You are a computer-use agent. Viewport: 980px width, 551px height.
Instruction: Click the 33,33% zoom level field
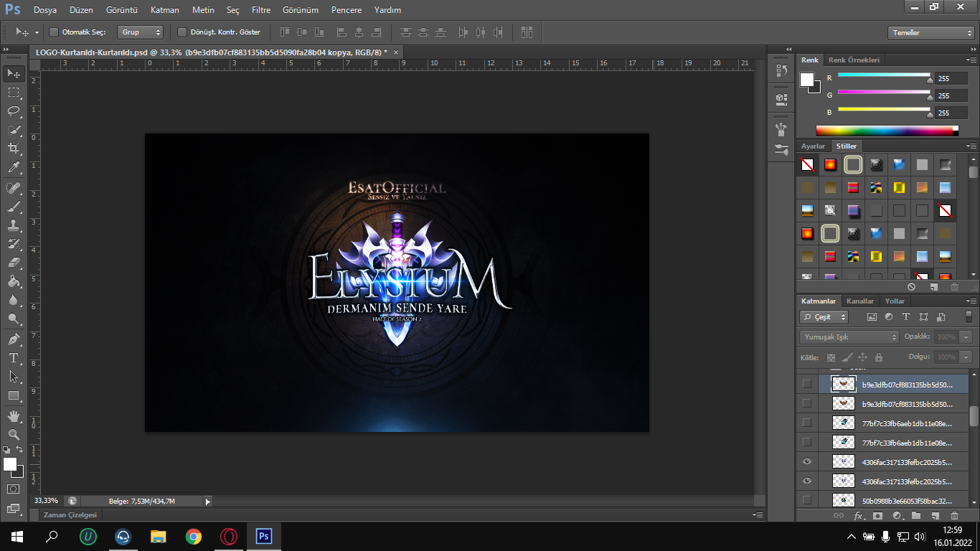click(x=46, y=501)
